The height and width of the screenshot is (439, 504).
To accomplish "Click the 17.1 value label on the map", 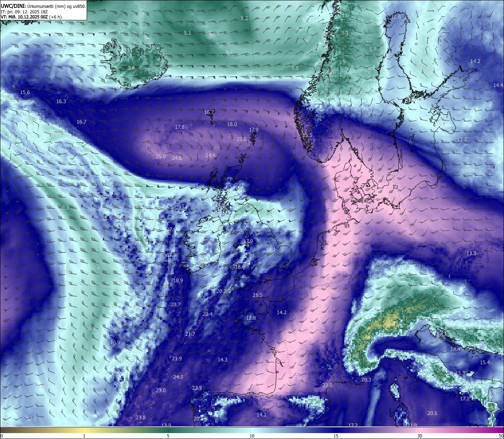I will click(x=465, y=399).
